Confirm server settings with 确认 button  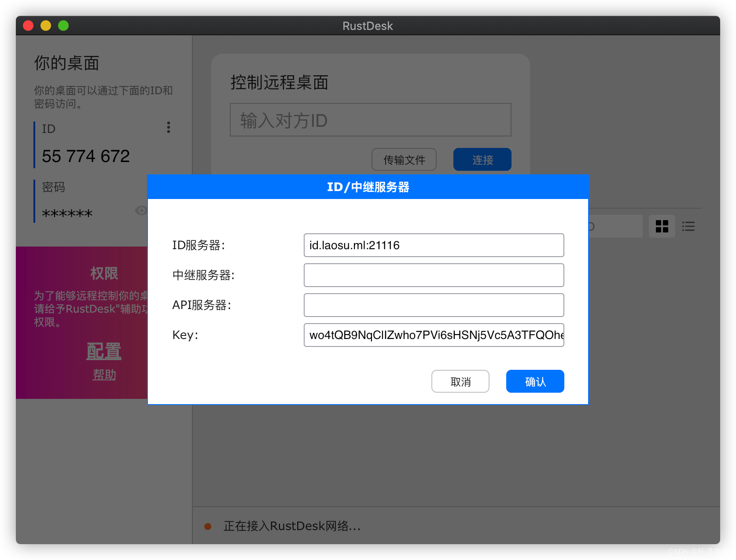pyautogui.click(x=535, y=381)
